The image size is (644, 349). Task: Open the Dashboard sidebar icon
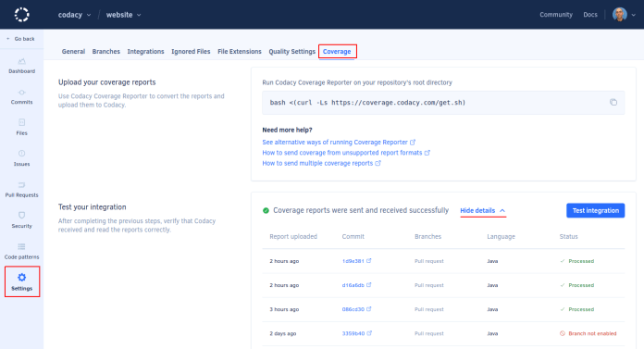[x=22, y=62]
